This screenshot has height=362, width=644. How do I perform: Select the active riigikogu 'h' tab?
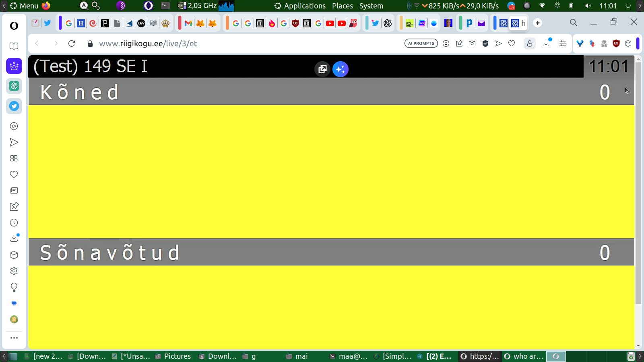click(518, 23)
